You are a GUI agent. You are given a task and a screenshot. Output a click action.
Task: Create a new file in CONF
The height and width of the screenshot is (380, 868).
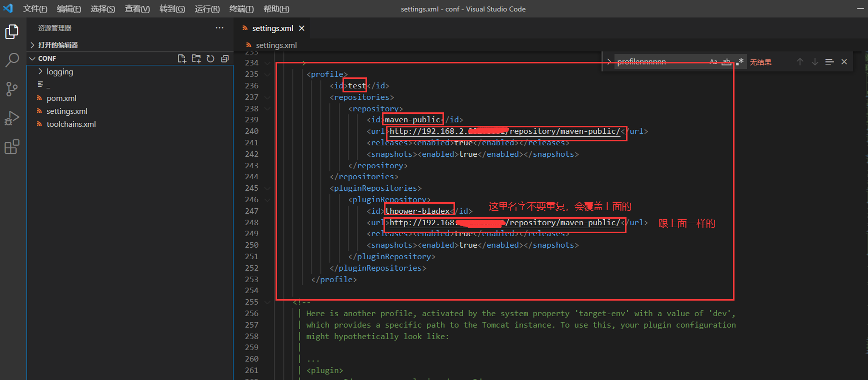click(x=182, y=58)
